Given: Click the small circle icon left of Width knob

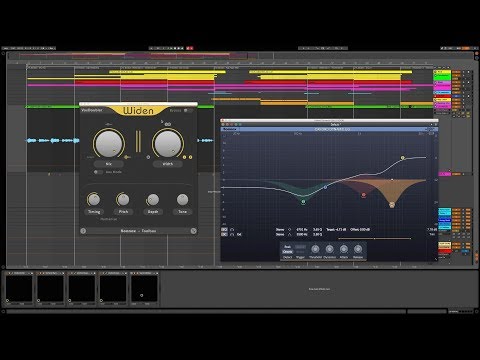Looking at the screenshot, I should [x=148, y=157].
